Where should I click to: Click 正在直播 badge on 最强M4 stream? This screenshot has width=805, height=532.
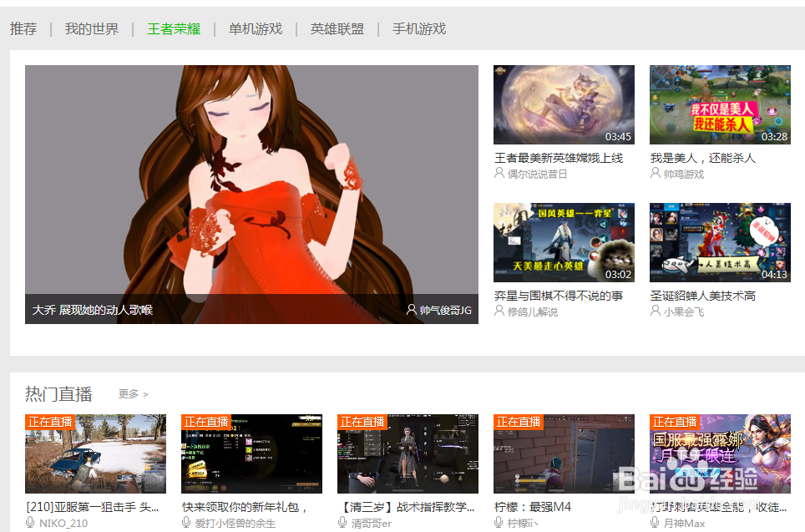pos(519,422)
